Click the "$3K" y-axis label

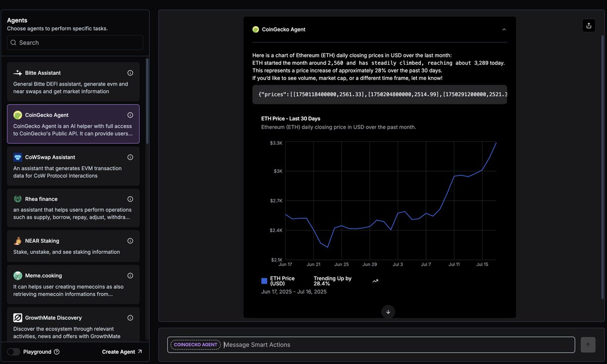(278, 171)
